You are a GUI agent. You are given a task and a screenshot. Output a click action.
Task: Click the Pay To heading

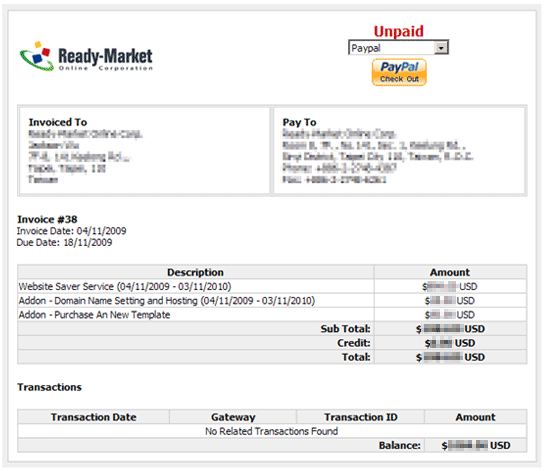point(299,122)
